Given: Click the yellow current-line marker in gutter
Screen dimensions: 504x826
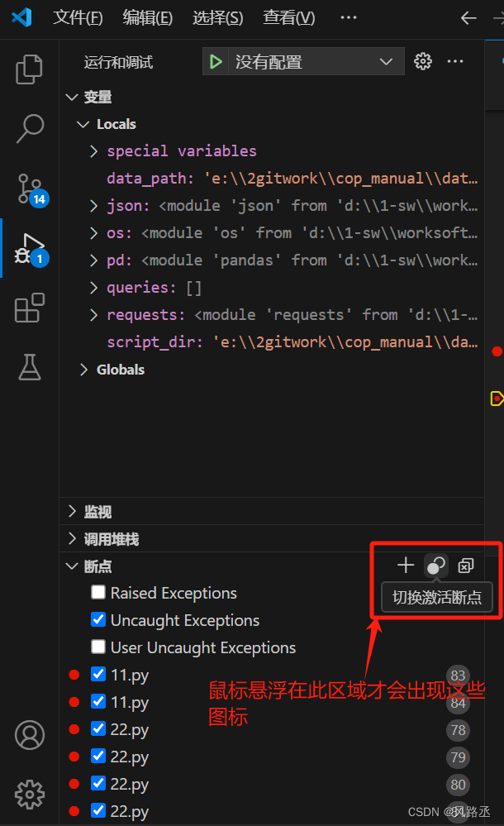Looking at the screenshot, I should (497, 399).
